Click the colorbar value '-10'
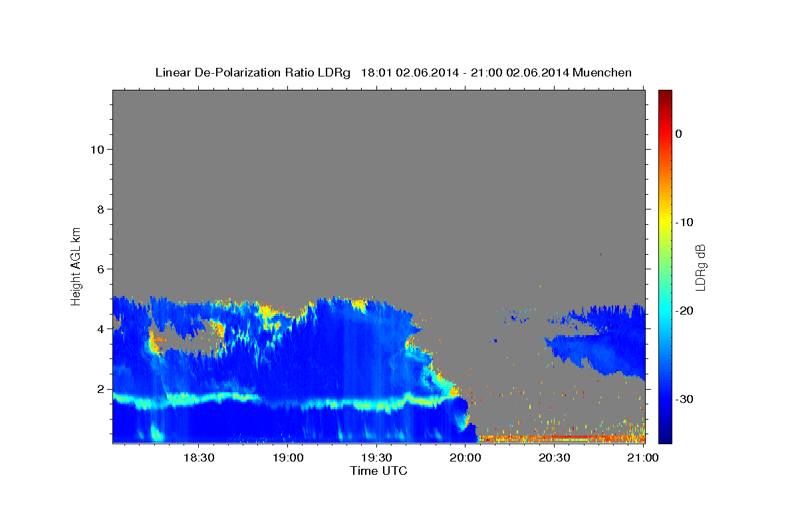Viewport: 798px width, 532px height. (x=685, y=222)
